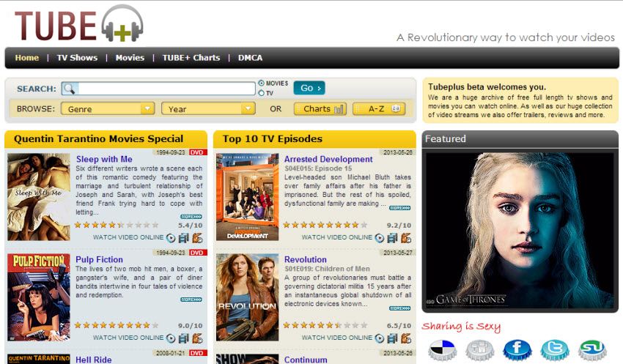Open the Arrested Development poster thumbnail

(248, 197)
